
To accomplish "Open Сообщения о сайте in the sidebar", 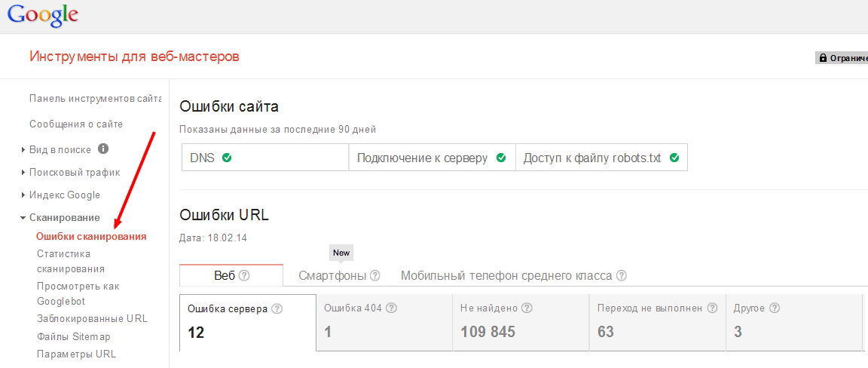I will pyautogui.click(x=76, y=124).
